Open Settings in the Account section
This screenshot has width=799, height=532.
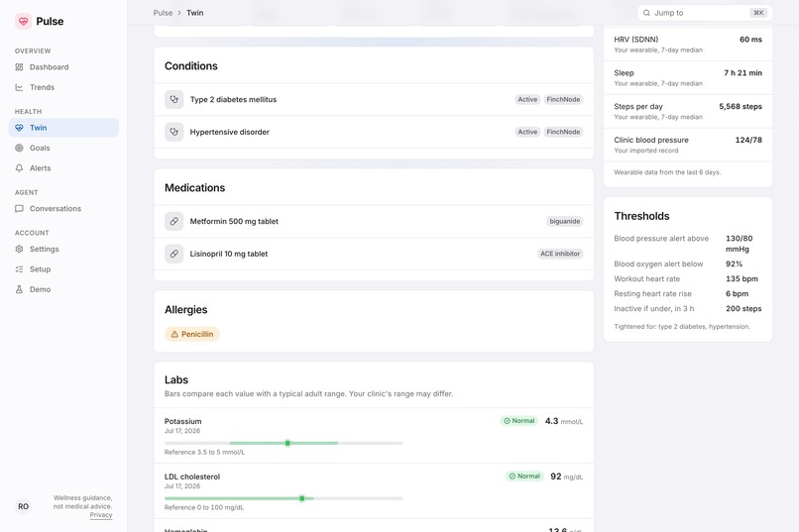pyautogui.click(x=63, y=249)
